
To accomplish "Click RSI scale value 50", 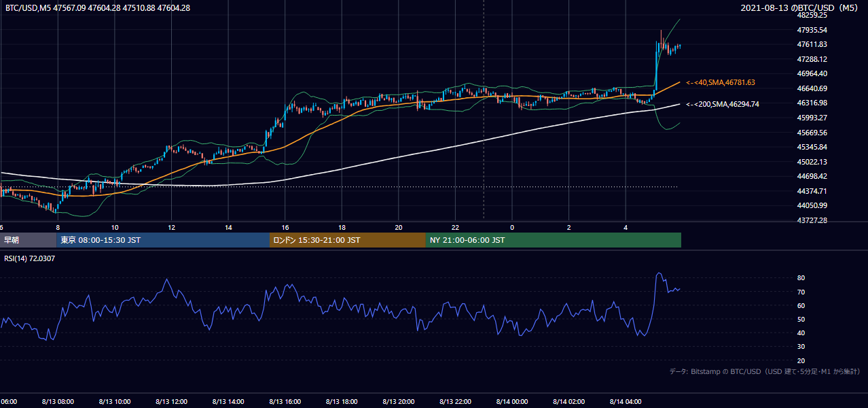I will pyautogui.click(x=801, y=320).
